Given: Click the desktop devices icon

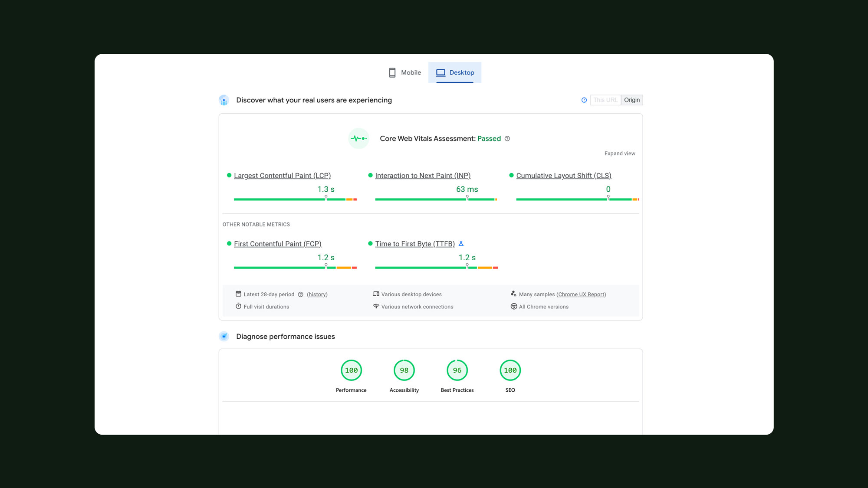Looking at the screenshot, I should (376, 294).
